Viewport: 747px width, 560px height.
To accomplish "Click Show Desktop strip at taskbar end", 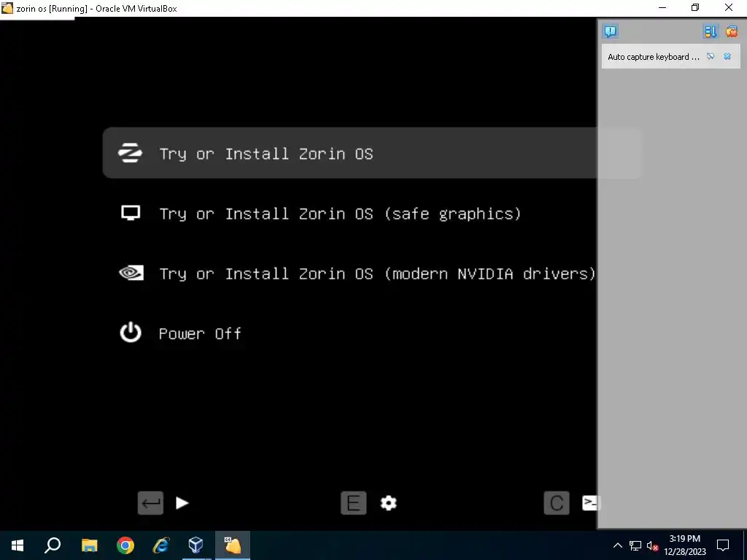I will tap(745, 545).
